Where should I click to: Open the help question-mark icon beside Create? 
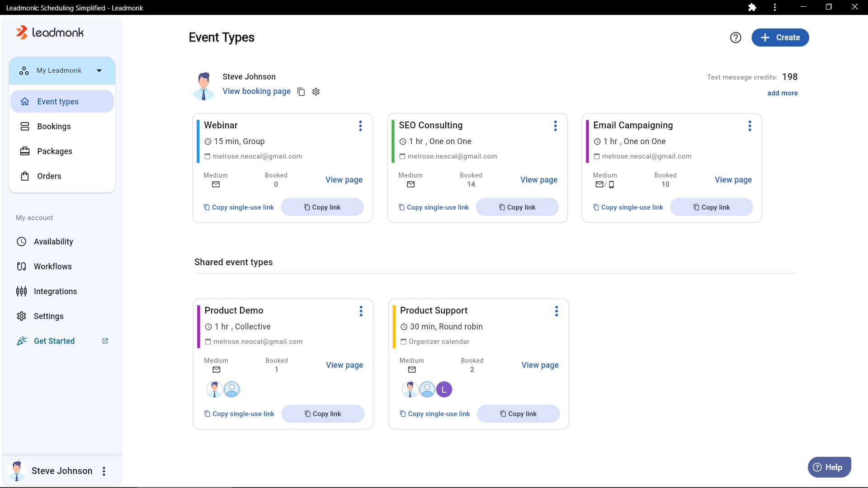click(736, 38)
